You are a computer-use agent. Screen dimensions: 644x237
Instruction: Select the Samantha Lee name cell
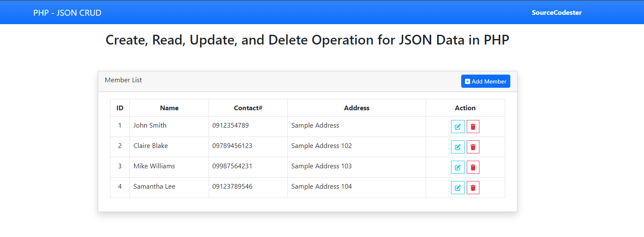[x=169, y=187]
